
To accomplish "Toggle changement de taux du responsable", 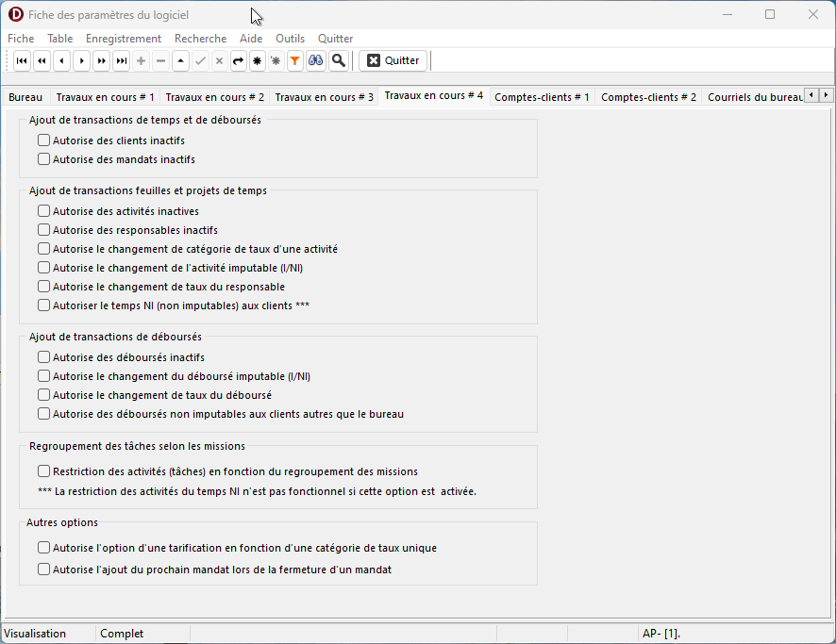I will pos(43,287).
